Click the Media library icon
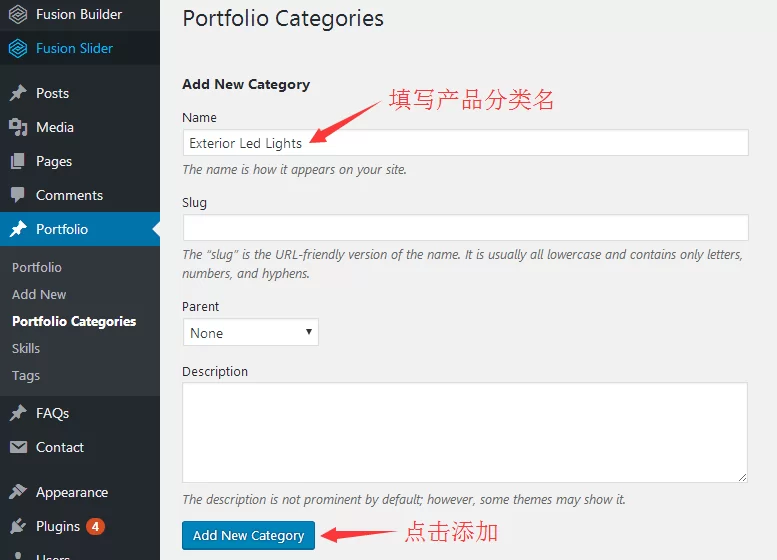This screenshot has width=777, height=560. (18, 127)
